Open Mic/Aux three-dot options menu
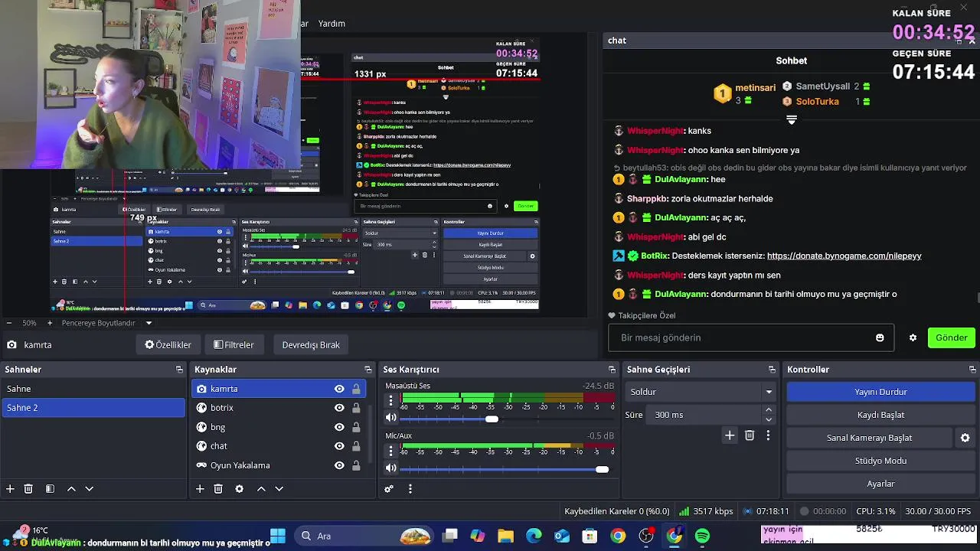980x551 pixels. 391,450
